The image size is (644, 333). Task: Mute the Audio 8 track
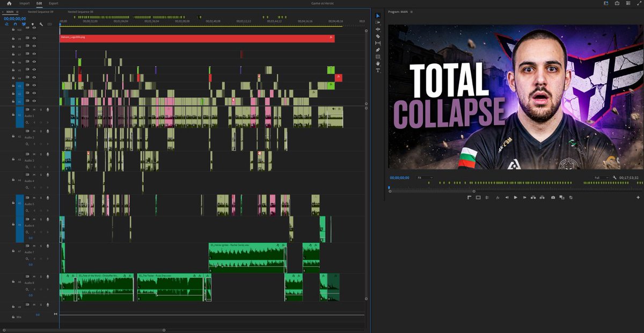pyautogui.click(x=34, y=276)
